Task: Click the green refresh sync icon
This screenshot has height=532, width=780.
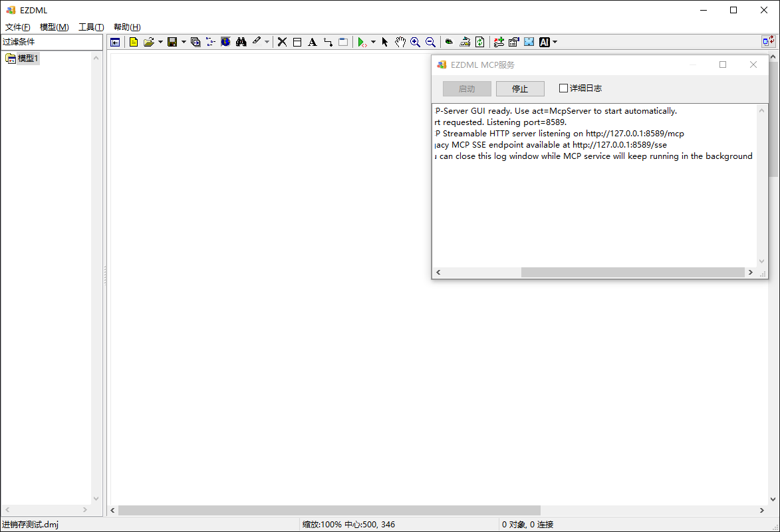Action: pos(479,43)
